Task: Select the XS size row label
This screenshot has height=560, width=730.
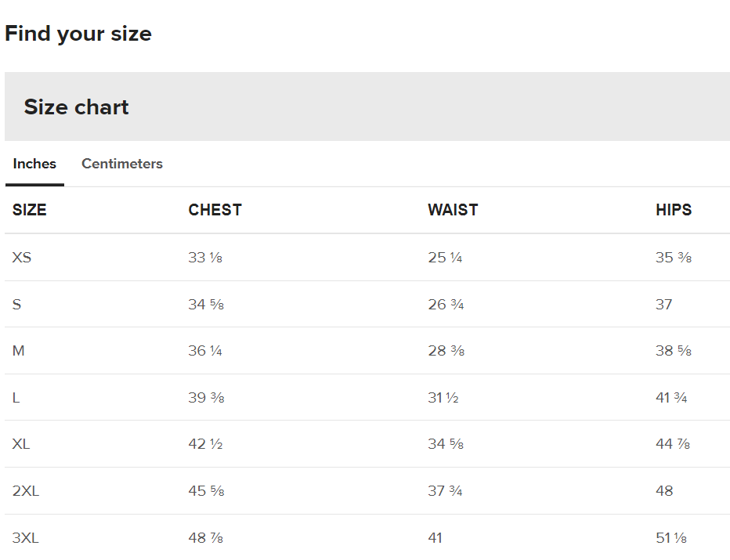Action: tap(22, 258)
